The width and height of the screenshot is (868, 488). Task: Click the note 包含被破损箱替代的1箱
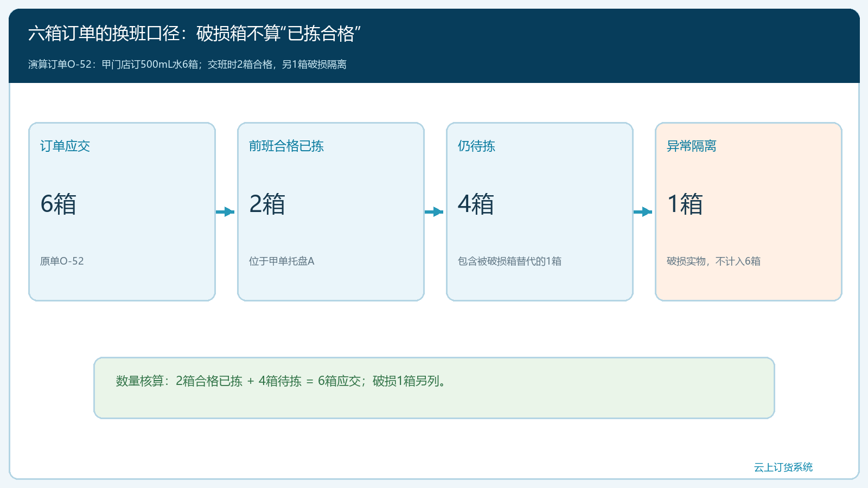point(509,261)
